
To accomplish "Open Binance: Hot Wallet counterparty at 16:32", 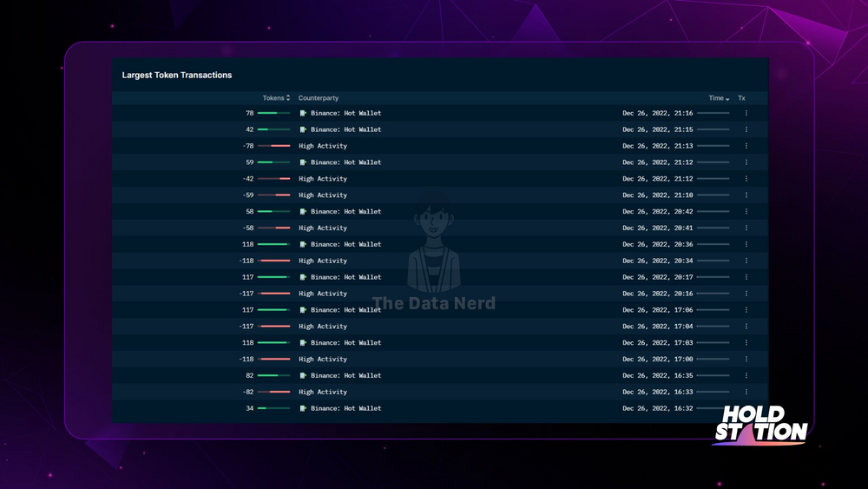I will point(346,408).
